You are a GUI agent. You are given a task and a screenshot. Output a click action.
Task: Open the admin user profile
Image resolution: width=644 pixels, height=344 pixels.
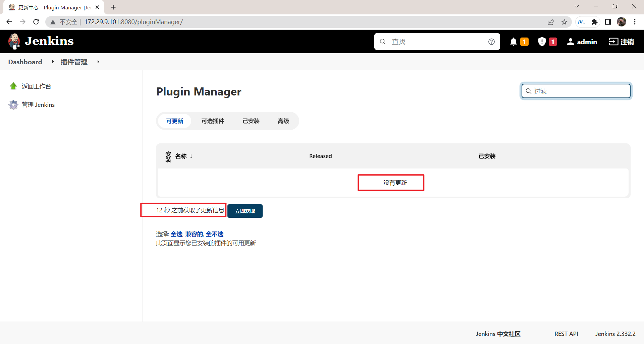582,42
